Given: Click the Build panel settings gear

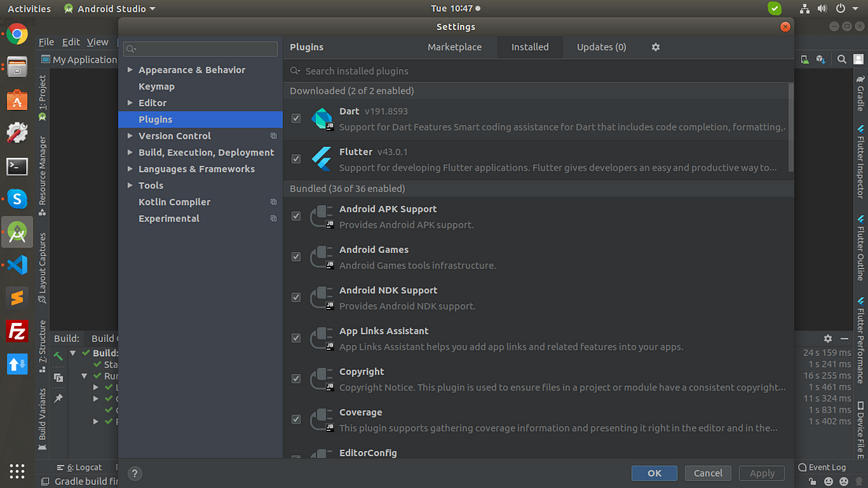Looking at the screenshot, I should [x=828, y=339].
